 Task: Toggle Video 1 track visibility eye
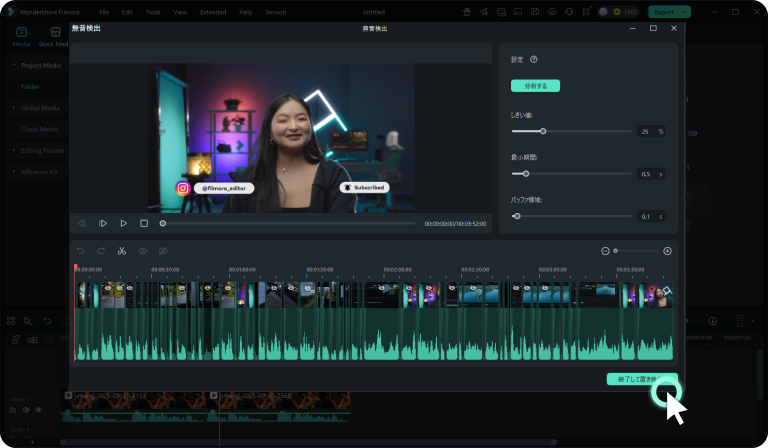(39, 410)
